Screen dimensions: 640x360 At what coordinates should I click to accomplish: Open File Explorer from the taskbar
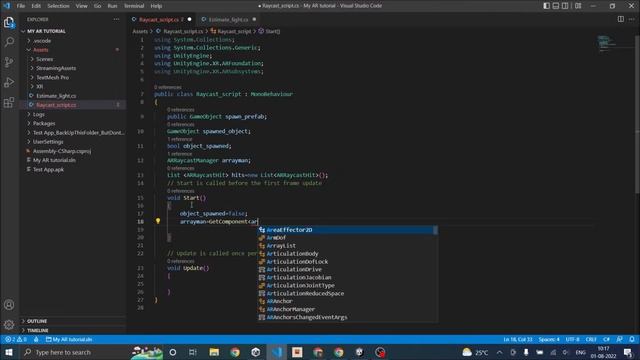214,352
